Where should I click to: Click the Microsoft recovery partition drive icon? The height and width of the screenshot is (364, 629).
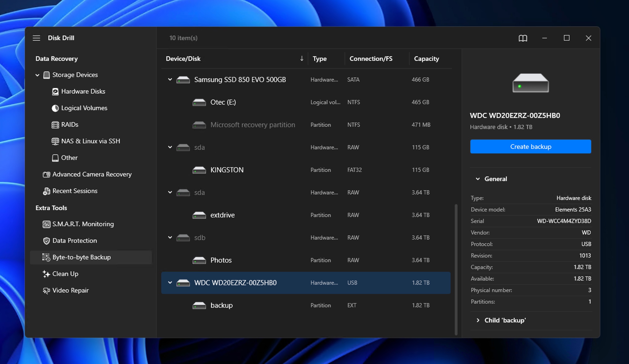199,125
